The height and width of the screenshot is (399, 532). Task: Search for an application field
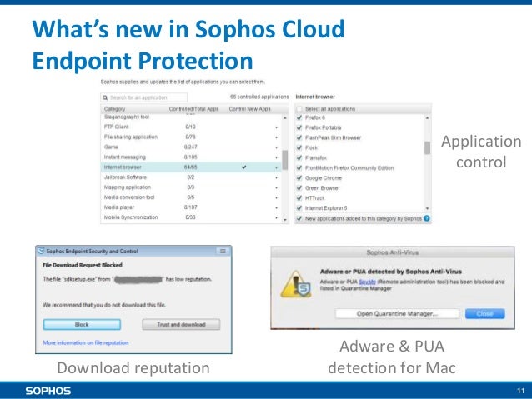tap(144, 97)
